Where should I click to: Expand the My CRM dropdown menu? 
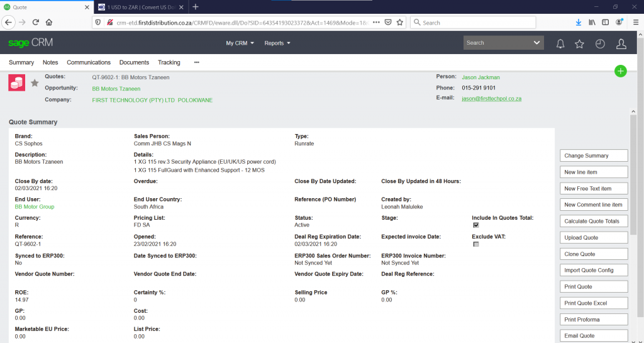240,43
